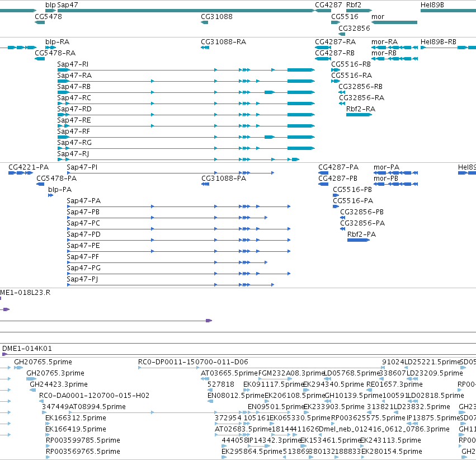This screenshot has height=460, width=476.
Task: Select protein label mor-PA
Action: [387, 167]
